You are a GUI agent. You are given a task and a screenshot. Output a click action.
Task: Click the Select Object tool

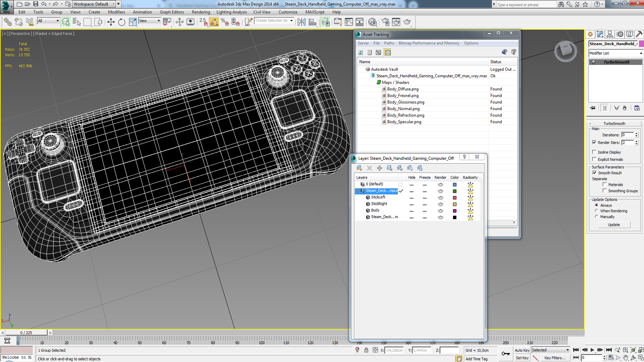coord(66,22)
